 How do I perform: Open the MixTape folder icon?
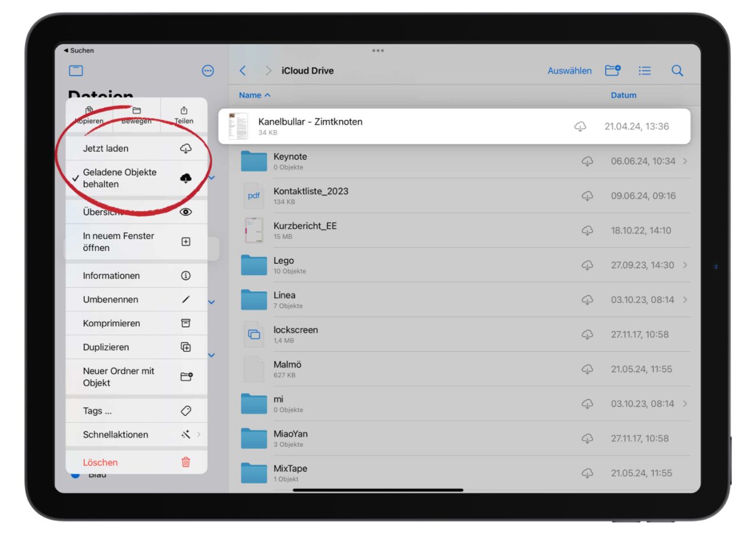(254, 473)
